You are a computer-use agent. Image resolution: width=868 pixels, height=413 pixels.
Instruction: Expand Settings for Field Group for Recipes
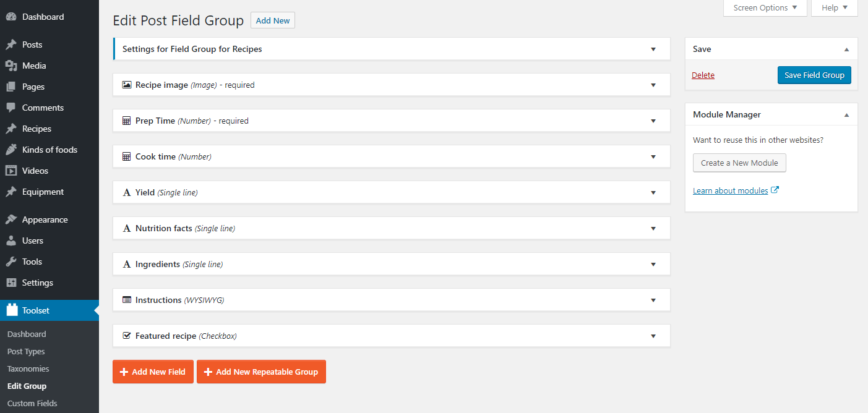point(653,49)
